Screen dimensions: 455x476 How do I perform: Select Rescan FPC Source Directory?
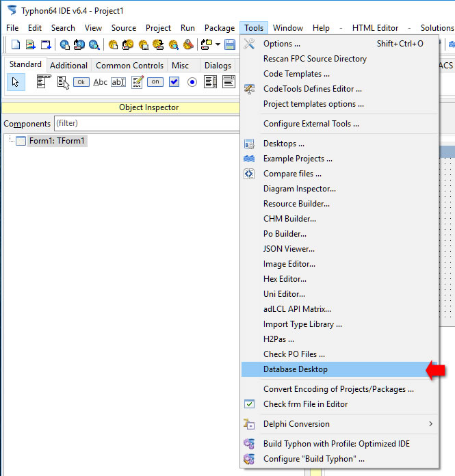[x=339, y=59]
